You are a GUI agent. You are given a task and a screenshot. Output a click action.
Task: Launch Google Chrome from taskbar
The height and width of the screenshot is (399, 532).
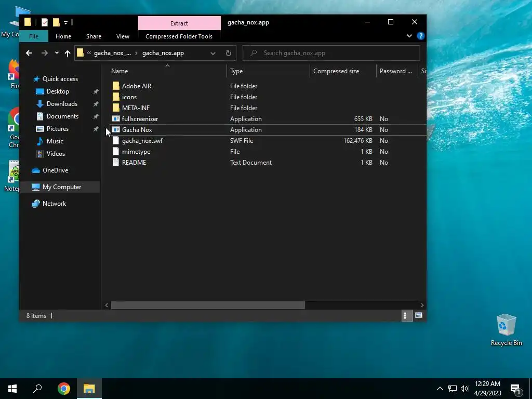64,389
